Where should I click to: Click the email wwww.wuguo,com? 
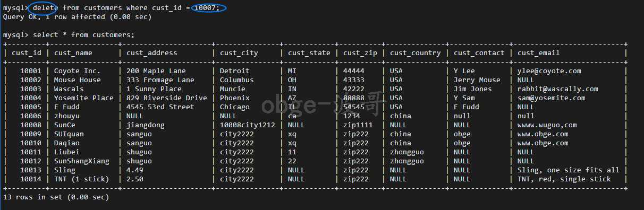(x=547, y=125)
